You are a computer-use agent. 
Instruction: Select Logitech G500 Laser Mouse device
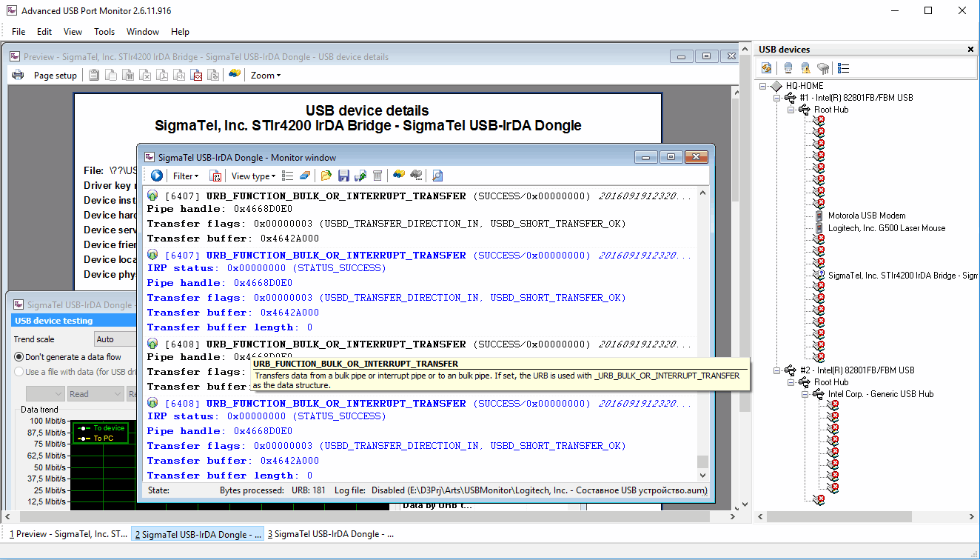tap(886, 228)
